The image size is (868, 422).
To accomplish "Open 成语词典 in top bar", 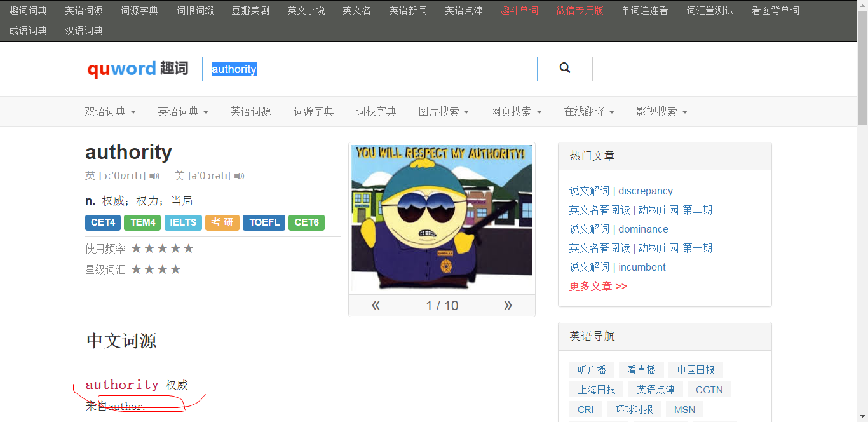I will pos(28,31).
